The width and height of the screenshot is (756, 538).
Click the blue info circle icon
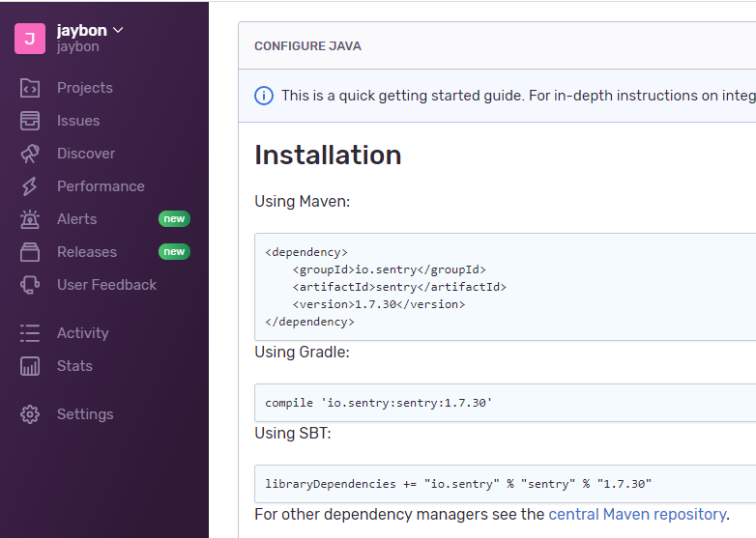pos(264,96)
